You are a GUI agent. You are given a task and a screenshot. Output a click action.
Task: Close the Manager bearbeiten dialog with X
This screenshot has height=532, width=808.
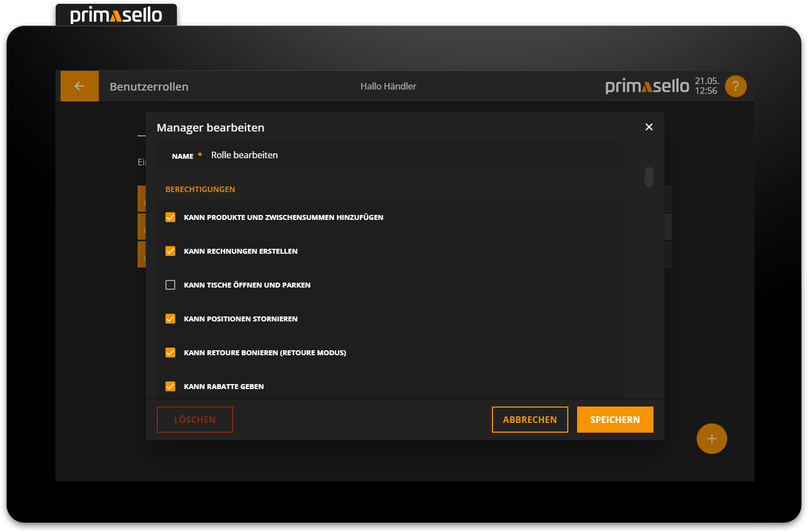coord(649,127)
